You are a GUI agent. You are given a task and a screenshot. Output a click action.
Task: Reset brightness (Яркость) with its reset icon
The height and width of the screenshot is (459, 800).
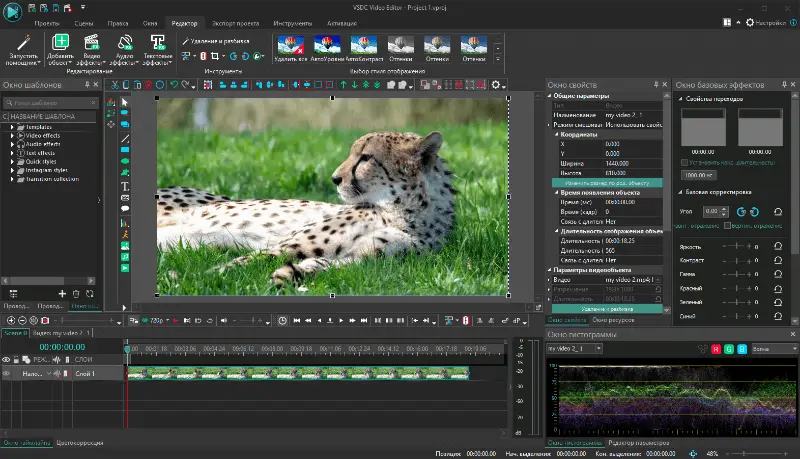point(778,246)
